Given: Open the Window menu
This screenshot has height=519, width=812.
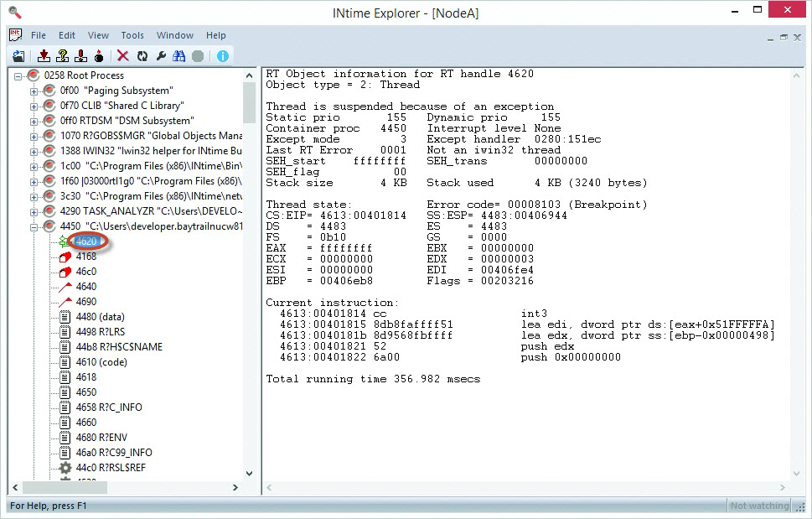Looking at the screenshot, I should [x=175, y=35].
